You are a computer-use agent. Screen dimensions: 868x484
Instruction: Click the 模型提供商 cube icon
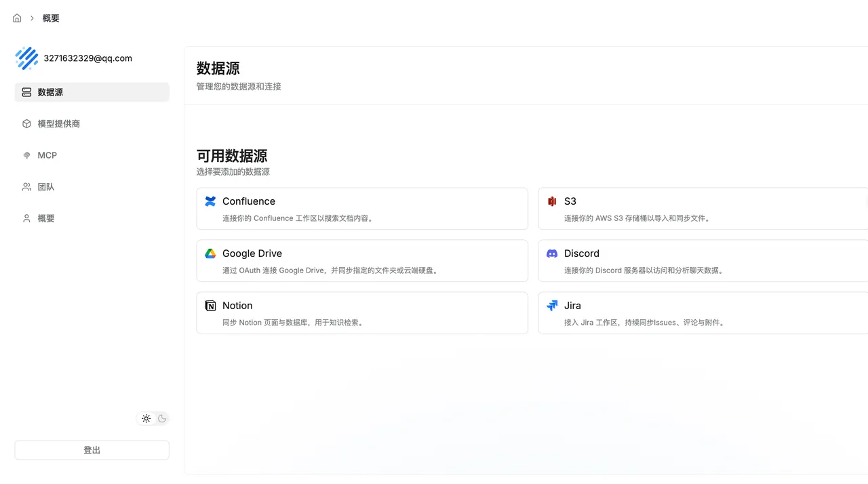27,124
